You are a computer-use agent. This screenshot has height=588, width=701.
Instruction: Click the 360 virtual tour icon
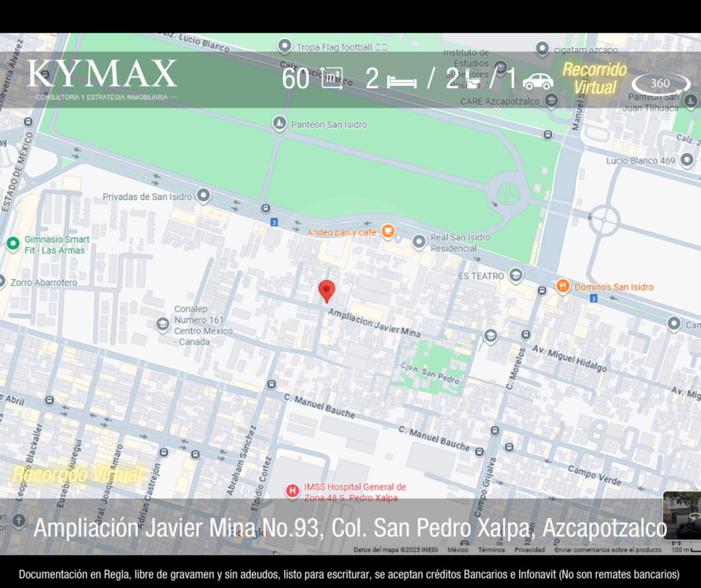661,84
